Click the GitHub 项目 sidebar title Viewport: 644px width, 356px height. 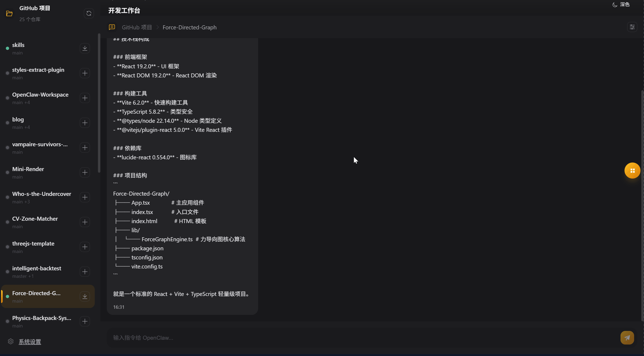coord(35,8)
